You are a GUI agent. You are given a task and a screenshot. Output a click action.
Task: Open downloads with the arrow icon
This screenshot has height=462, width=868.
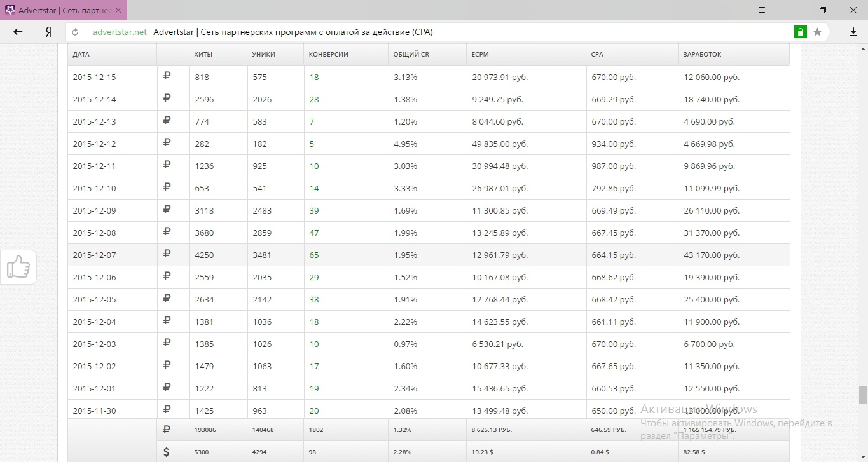[853, 32]
